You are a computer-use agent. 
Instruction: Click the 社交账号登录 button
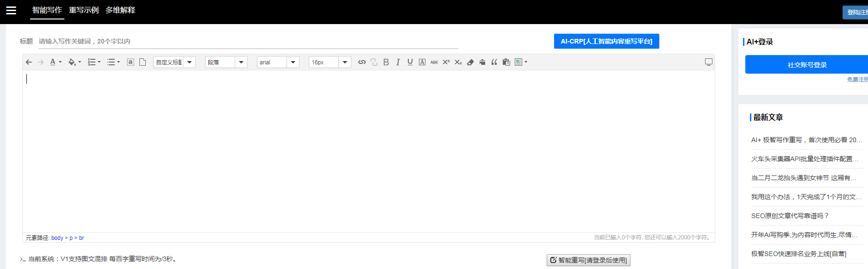(807, 65)
